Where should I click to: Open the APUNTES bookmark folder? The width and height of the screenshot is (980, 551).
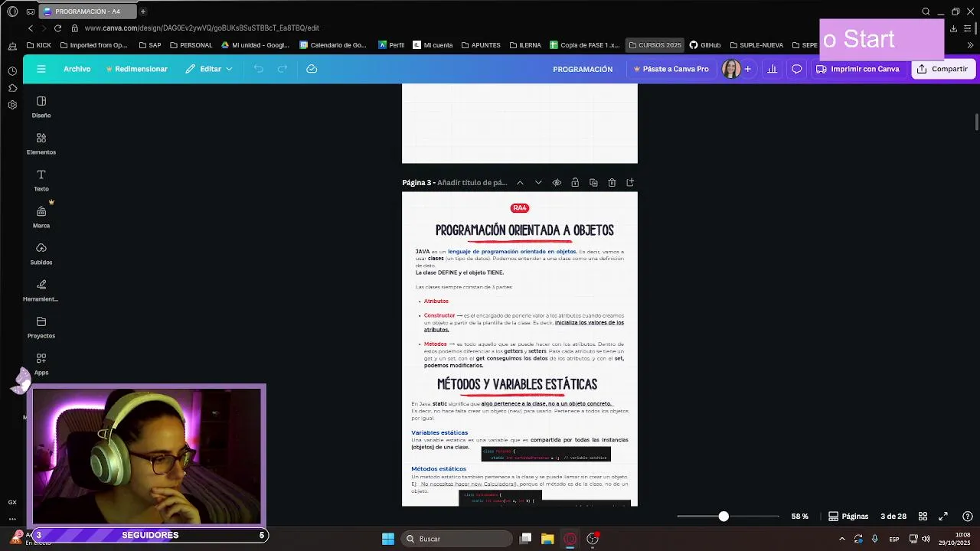click(x=480, y=45)
